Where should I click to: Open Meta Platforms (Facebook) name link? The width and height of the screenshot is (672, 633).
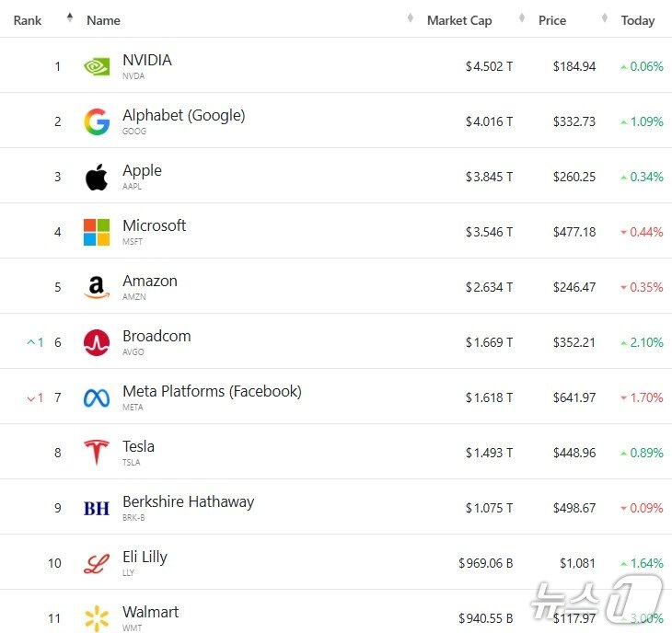[x=212, y=391]
